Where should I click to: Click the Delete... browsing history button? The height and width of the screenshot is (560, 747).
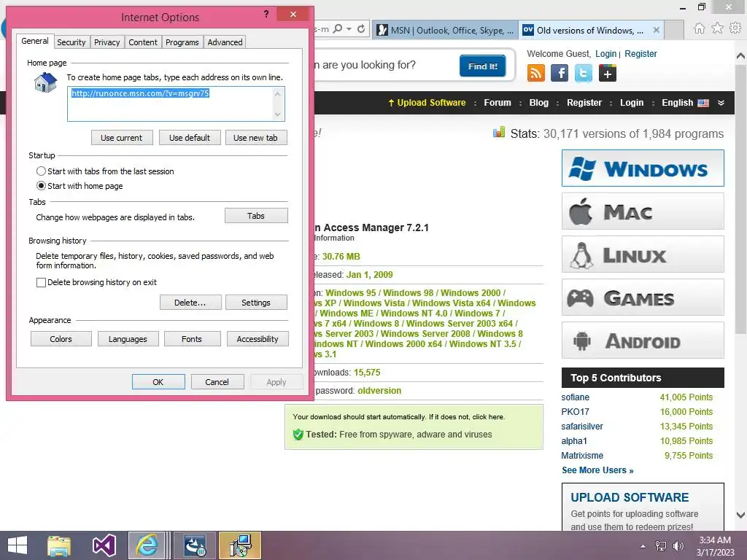point(190,303)
